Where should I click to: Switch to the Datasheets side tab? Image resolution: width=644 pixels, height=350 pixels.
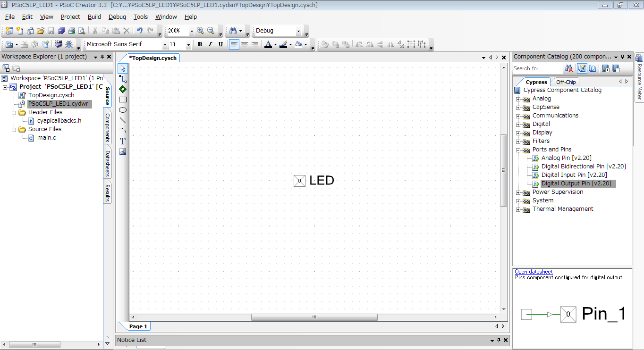pyautogui.click(x=108, y=163)
